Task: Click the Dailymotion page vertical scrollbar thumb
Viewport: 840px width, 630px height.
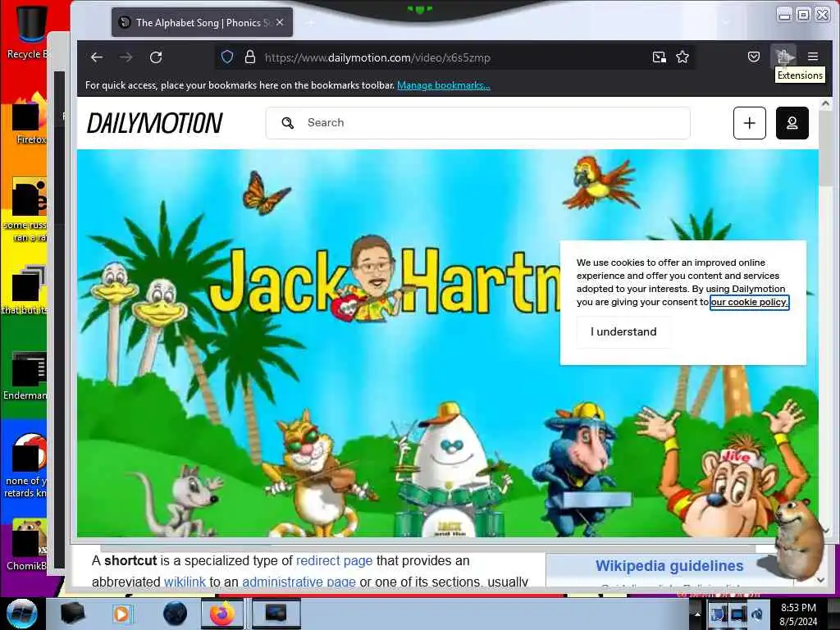Action: click(x=825, y=148)
